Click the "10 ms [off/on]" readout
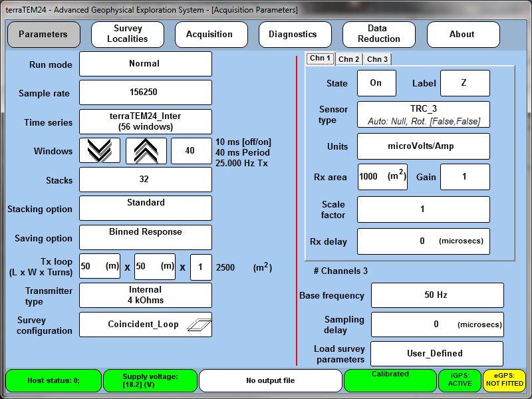 (x=243, y=142)
